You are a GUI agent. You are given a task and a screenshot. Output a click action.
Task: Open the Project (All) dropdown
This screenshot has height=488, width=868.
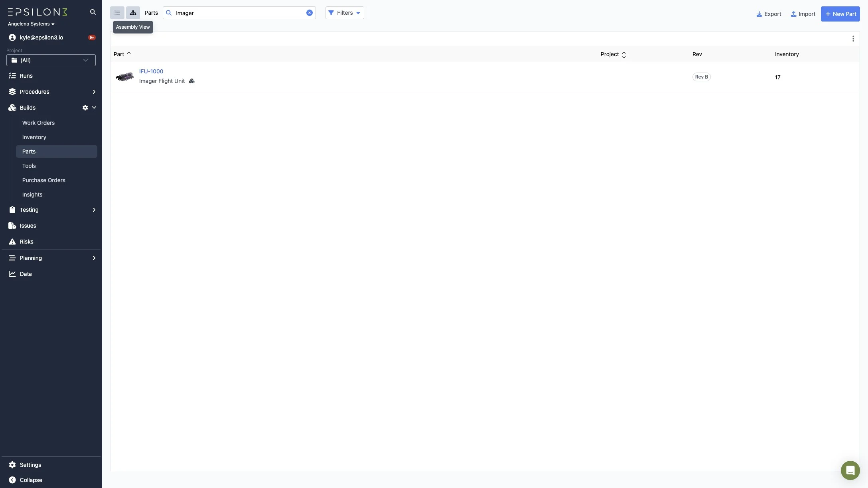tap(51, 60)
